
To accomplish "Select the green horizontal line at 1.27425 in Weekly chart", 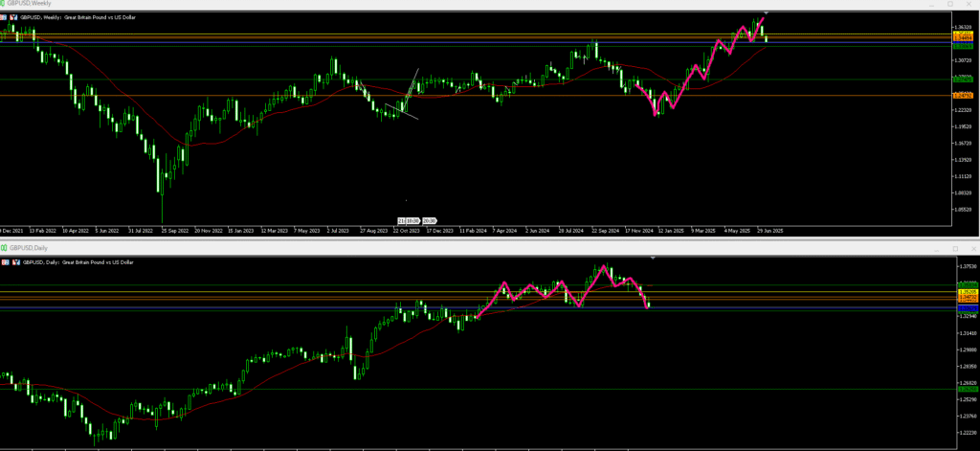I will click(x=475, y=79).
